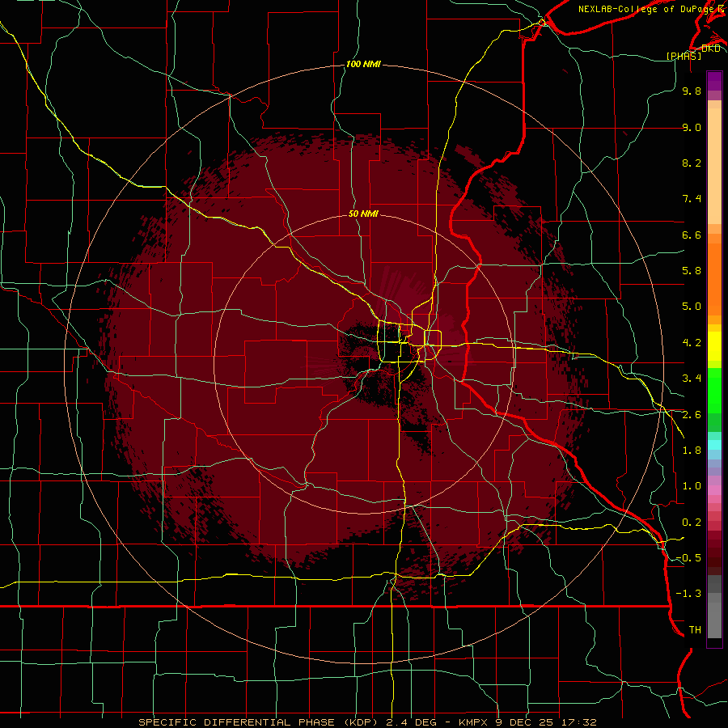Click the purple swatch atop the color bar
This screenshot has height=728, width=728.
click(714, 81)
